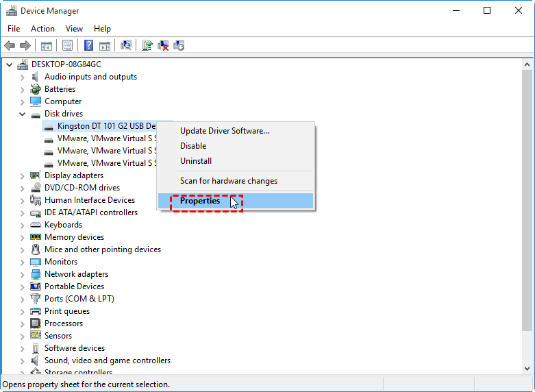Select the Software devices label

coord(75,348)
